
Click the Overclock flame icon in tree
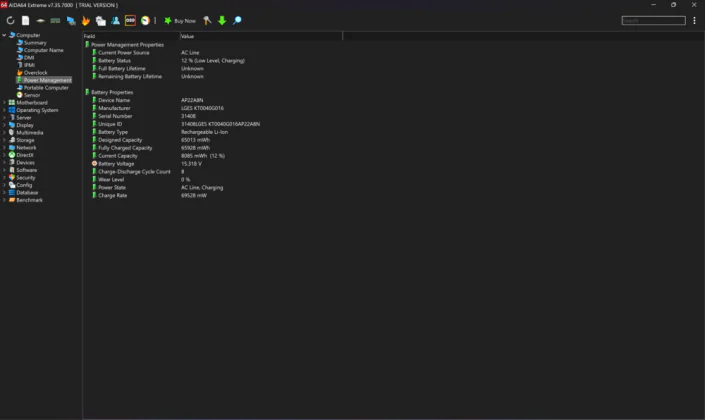point(19,72)
